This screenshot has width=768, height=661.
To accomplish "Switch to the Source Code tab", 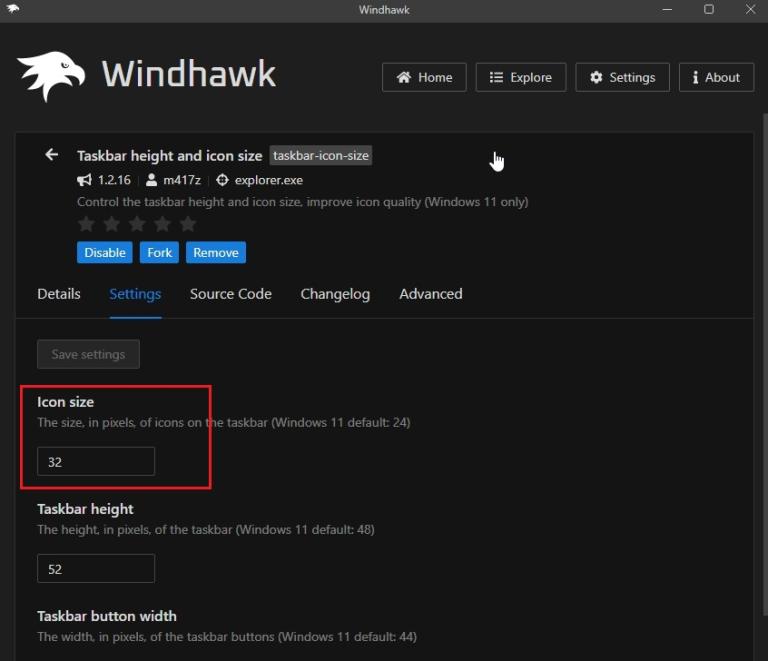I will [231, 294].
